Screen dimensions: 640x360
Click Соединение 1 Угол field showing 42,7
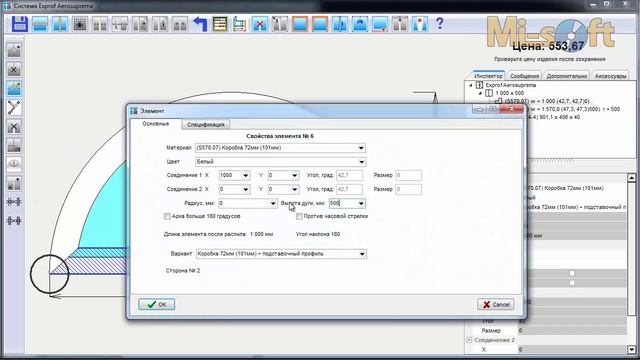click(349, 176)
